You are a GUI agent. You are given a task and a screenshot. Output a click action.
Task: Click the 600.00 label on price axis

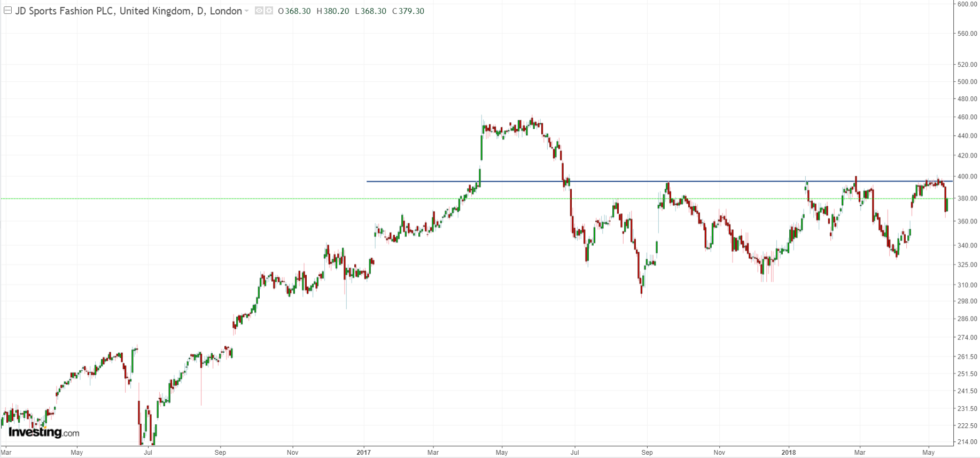point(967,4)
